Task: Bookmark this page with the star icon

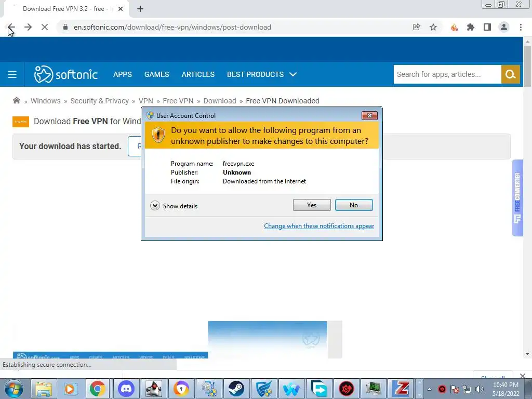Action: (433, 27)
